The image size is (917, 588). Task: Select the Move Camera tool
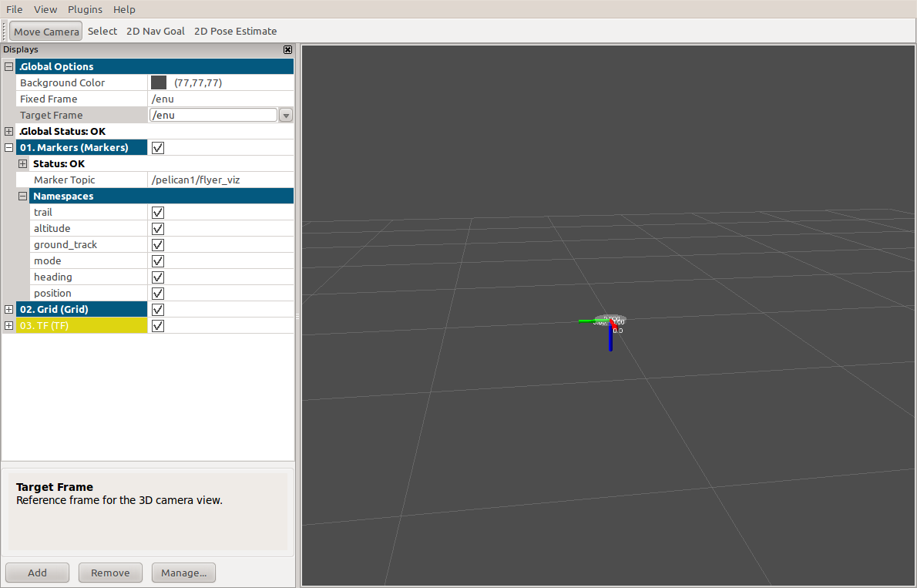coord(45,32)
